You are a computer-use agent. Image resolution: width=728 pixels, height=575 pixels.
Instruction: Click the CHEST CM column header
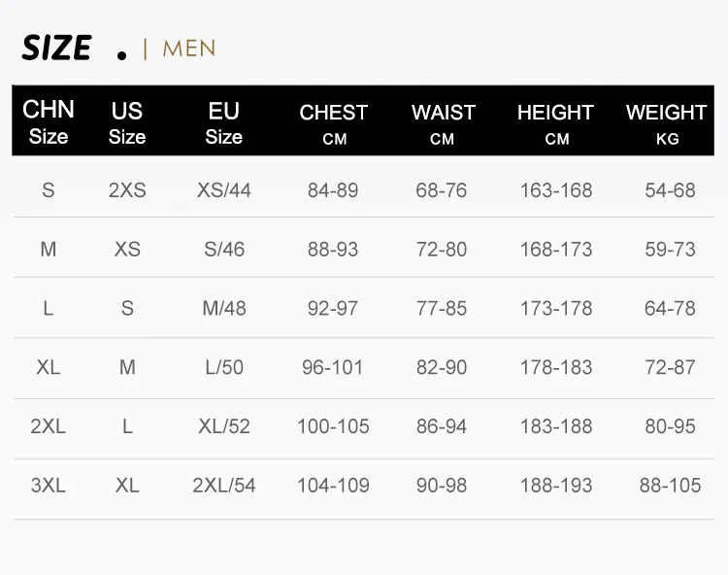point(334,122)
